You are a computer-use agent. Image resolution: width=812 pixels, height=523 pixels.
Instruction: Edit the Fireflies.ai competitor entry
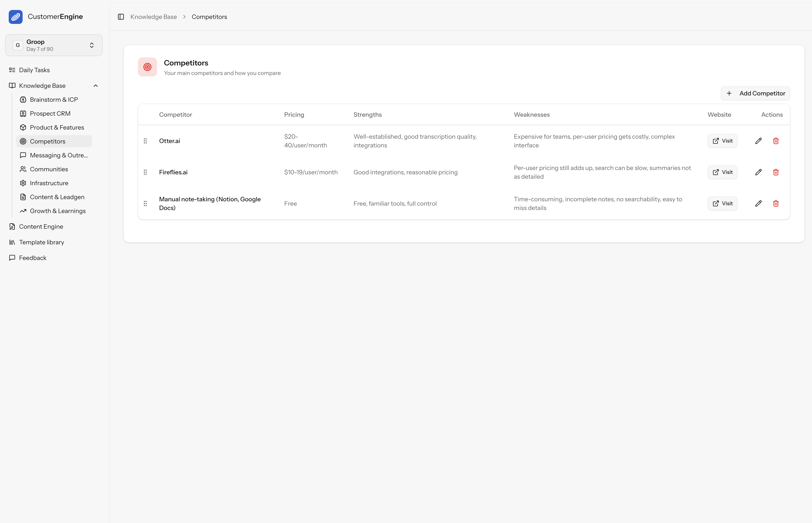click(x=758, y=172)
